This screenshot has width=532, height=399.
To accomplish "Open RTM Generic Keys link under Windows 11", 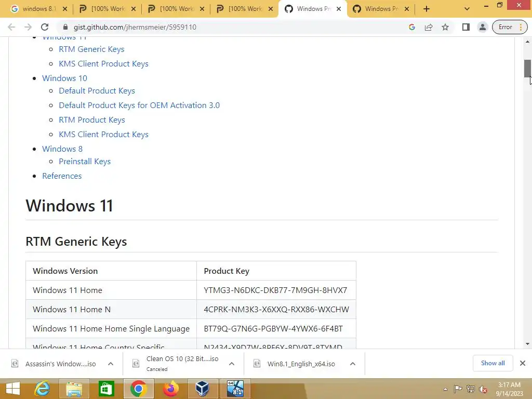I will coord(91,49).
